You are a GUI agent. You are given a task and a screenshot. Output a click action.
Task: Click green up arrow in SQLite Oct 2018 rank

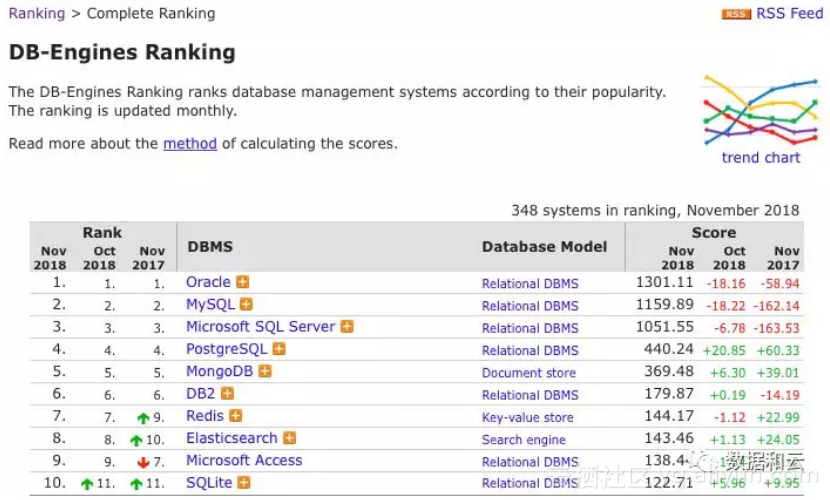click(87, 484)
